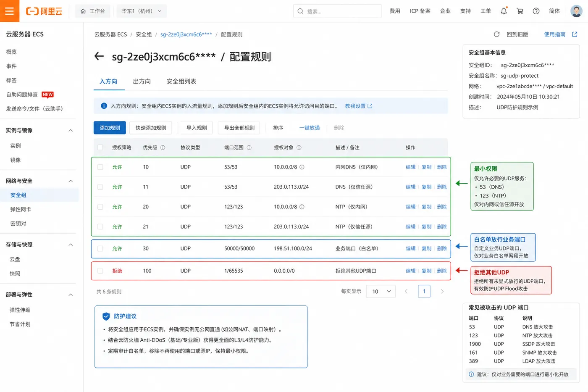Open notifications bell icon
The width and height of the screenshot is (588, 392).
[x=504, y=11]
